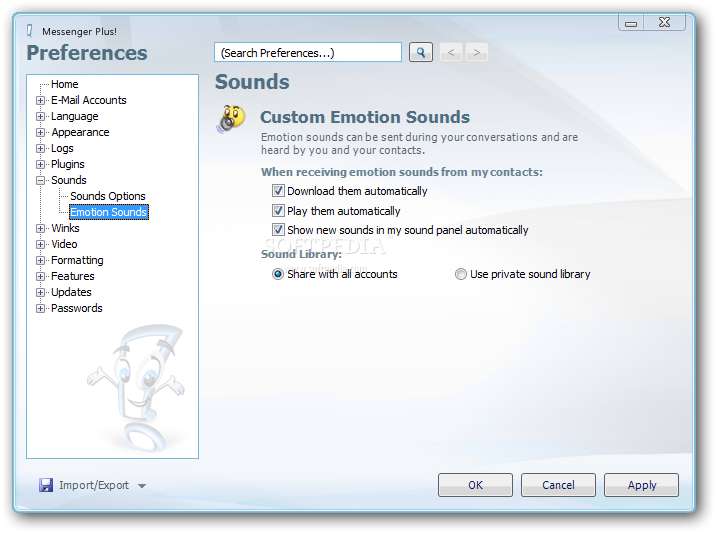Expand the Language tree node
The image size is (716, 533).
(x=41, y=116)
